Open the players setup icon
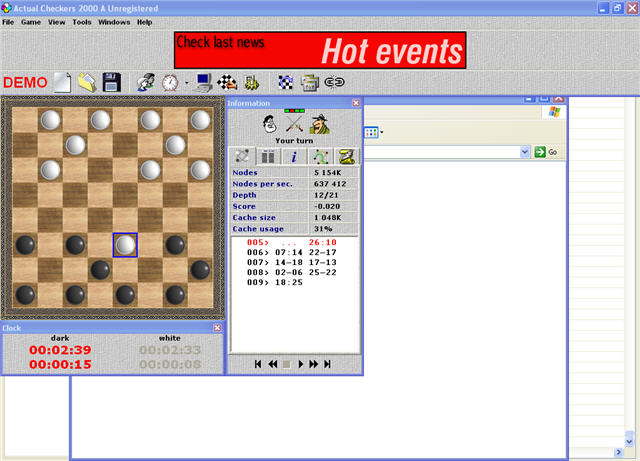The image size is (640, 461). pyautogui.click(x=146, y=82)
